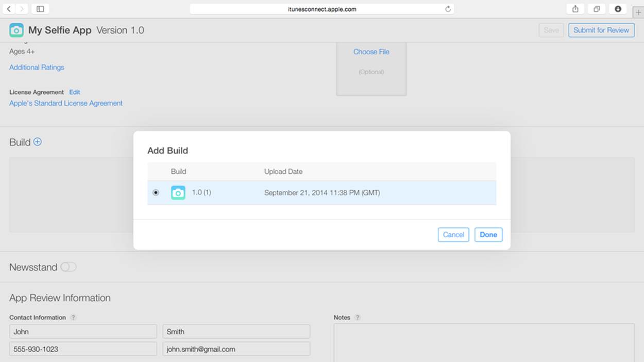Click the first name field with John
This screenshot has height=362, width=644.
click(83, 332)
